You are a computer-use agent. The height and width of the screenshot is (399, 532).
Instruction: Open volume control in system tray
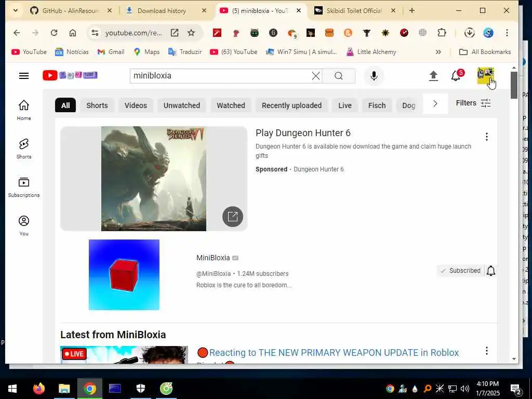(465, 389)
